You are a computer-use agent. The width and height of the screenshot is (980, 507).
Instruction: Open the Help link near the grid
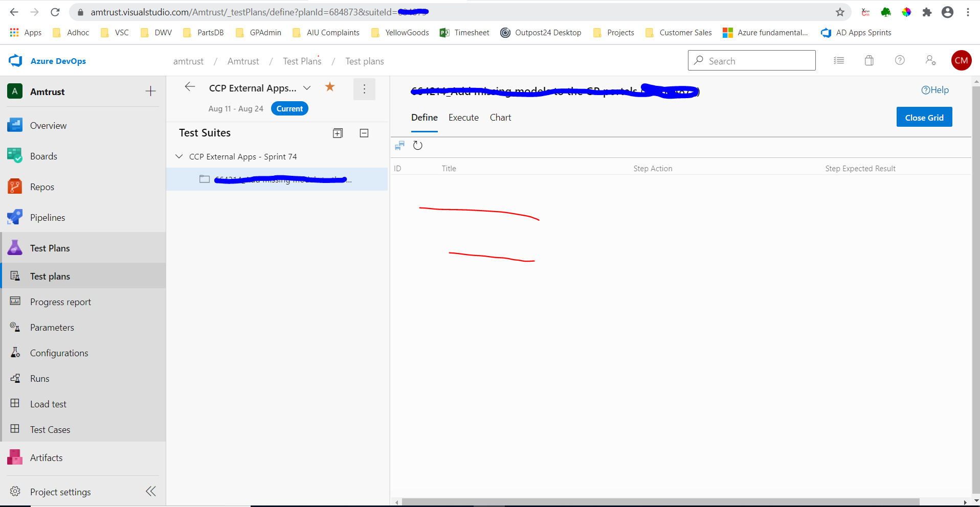935,90
